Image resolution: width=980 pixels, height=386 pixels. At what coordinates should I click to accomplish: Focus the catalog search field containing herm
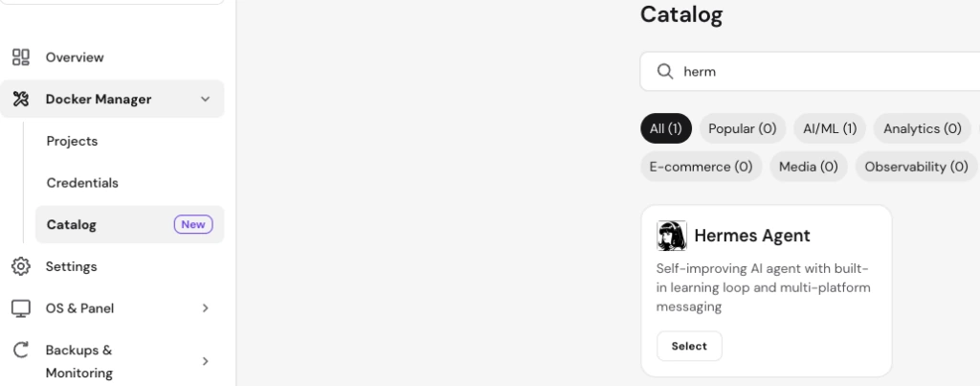[x=810, y=71]
